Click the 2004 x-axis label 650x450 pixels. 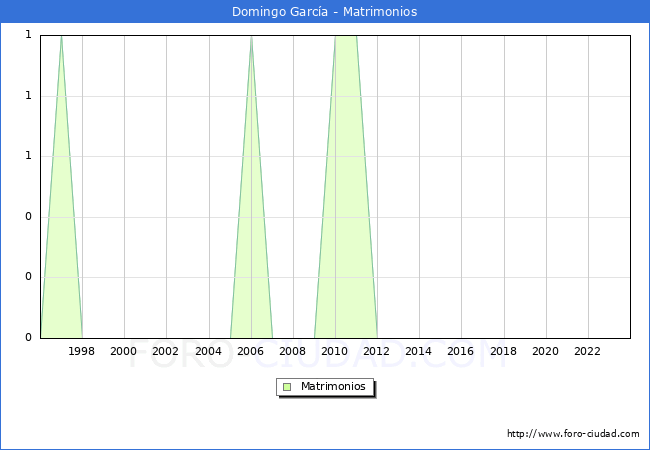coord(208,351)
